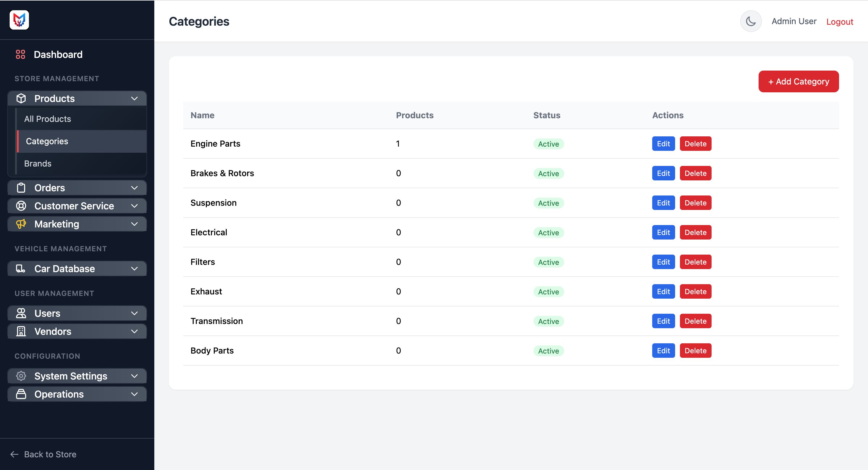Screen dimensions: 868x470
Task: Delete the Exhaust category
Action: (x=696, y=291)
